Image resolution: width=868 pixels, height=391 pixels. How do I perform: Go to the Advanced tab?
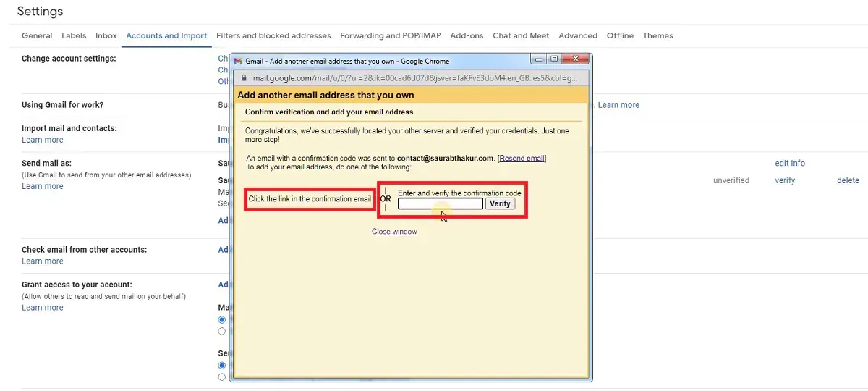578,35
